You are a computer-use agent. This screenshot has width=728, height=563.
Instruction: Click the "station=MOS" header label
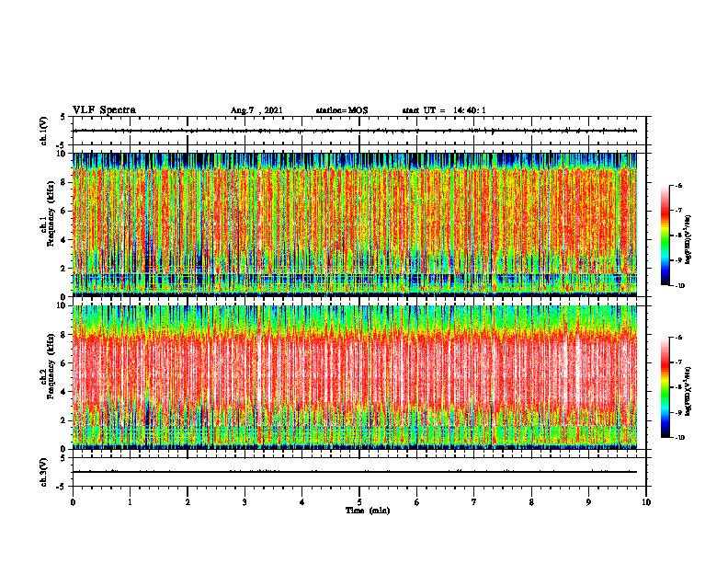tap(342, 110)
